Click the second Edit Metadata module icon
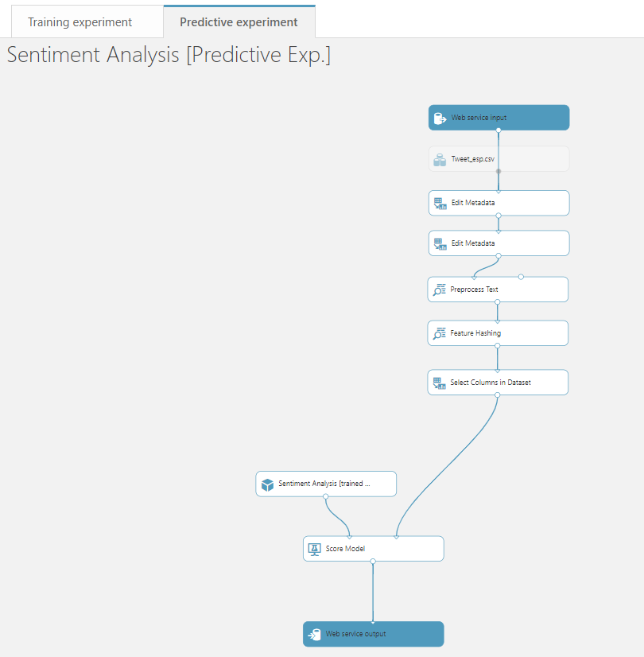 pyautogui.click(x=440, y=243)
